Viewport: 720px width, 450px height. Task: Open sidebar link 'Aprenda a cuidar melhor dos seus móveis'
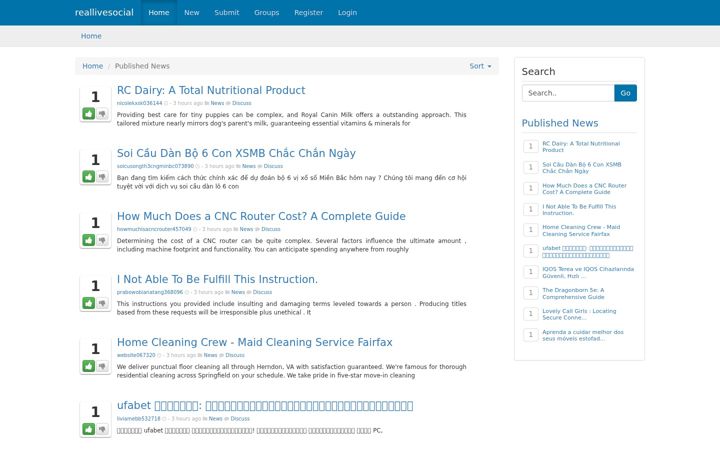pyautogui.click(x=583, y=335)
